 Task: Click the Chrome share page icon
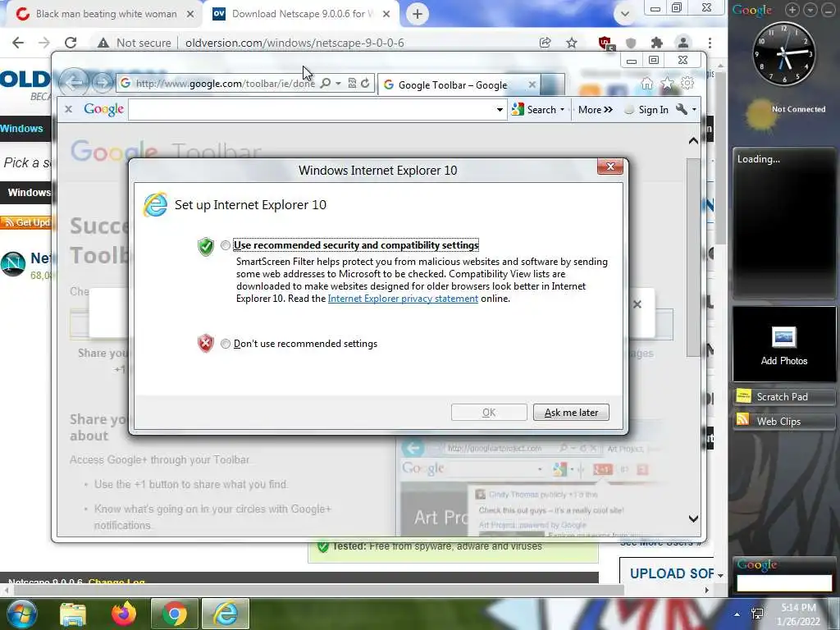pyautogui.click(x=546, y=43)
